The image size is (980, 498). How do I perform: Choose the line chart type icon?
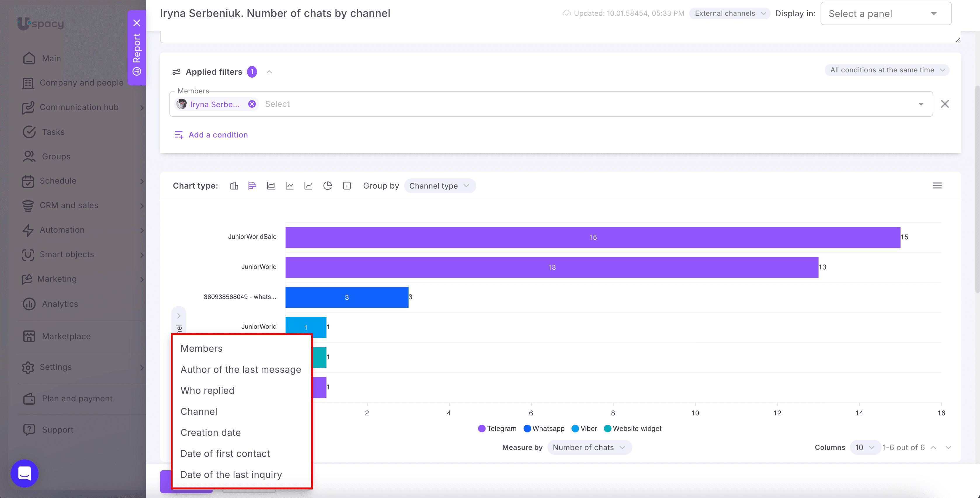(289, 186)
